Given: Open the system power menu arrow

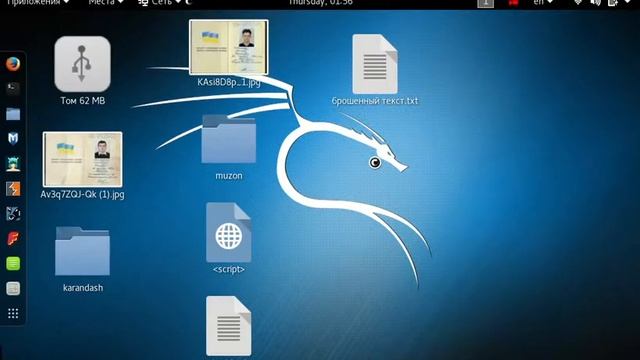Looking at the screenshot, I should [628, 2].
